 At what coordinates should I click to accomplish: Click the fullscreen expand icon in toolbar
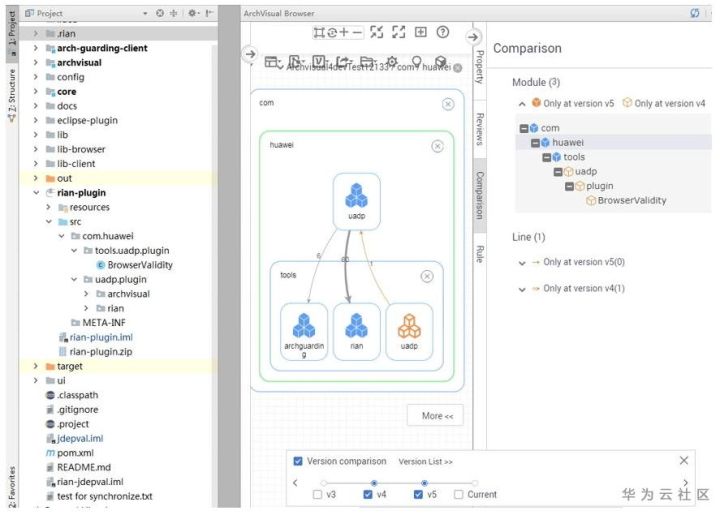399,32
